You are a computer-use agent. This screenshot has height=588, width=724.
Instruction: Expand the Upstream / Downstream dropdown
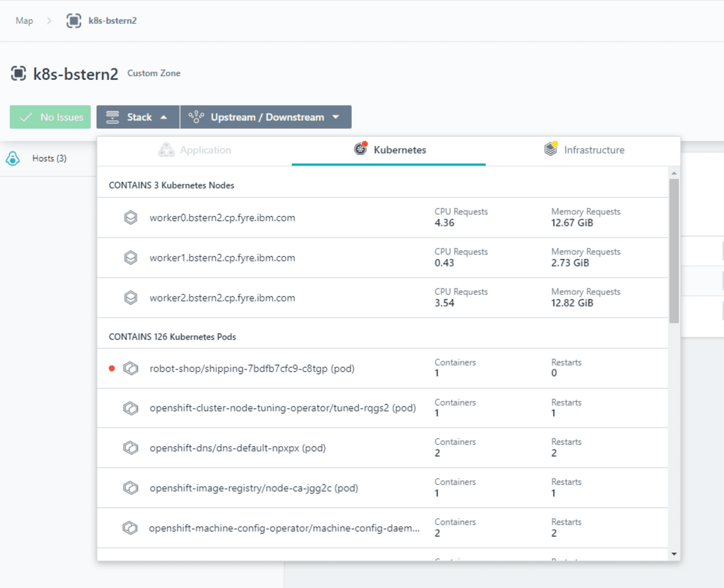tap(266, 117)
